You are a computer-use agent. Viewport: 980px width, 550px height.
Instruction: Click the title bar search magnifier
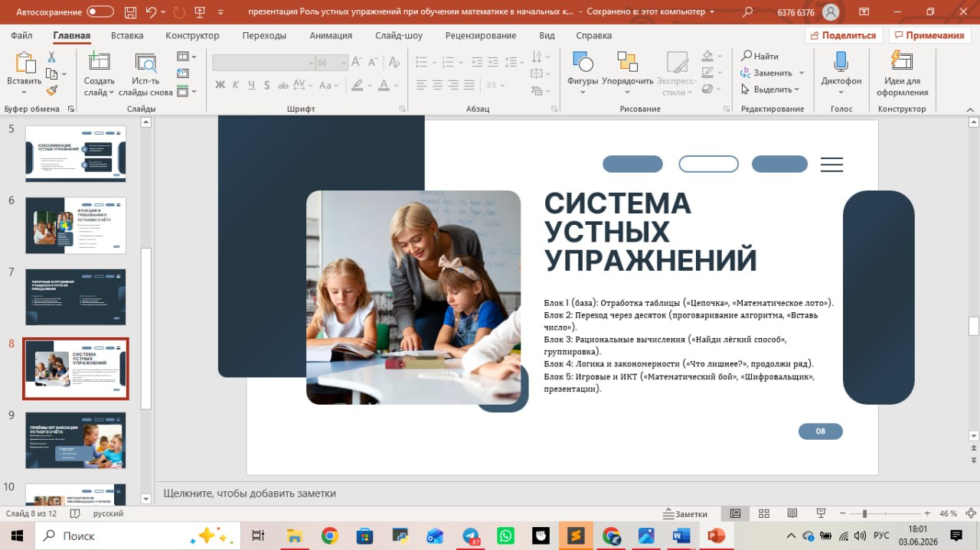tap(748, 11)
